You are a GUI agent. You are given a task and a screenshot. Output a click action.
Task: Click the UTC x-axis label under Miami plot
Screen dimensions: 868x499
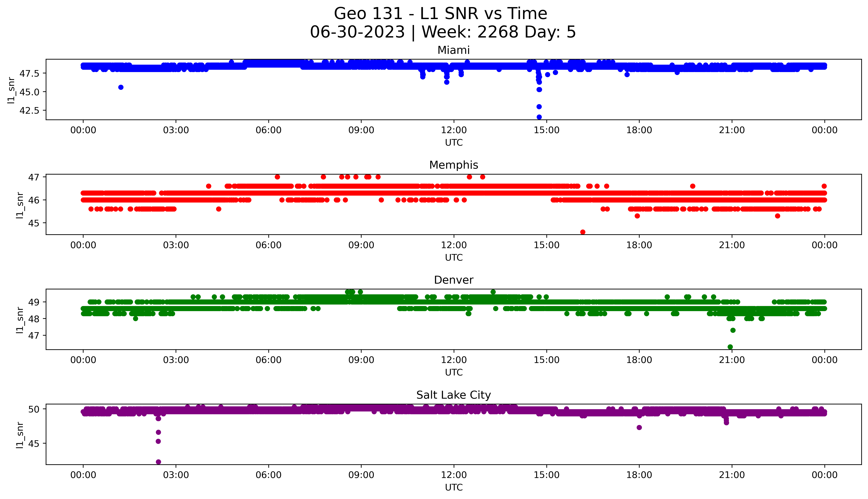[454, 143]
